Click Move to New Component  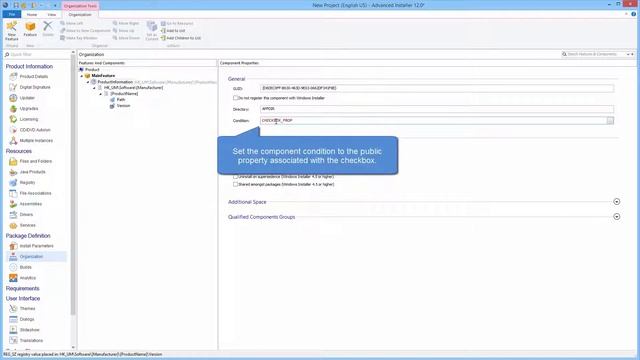pyautogui.click(x=85, y=31)
